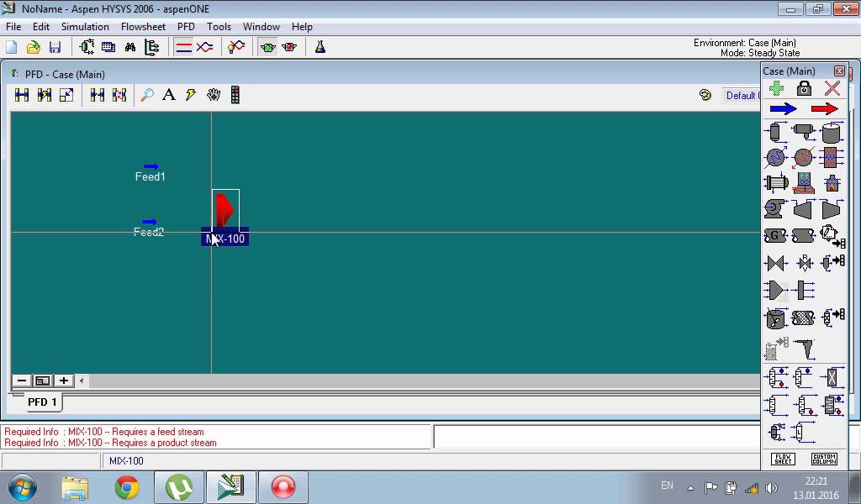Pick the Fired Heater from palette
This screenshot has width=861, height=504.
pos(832,183)
